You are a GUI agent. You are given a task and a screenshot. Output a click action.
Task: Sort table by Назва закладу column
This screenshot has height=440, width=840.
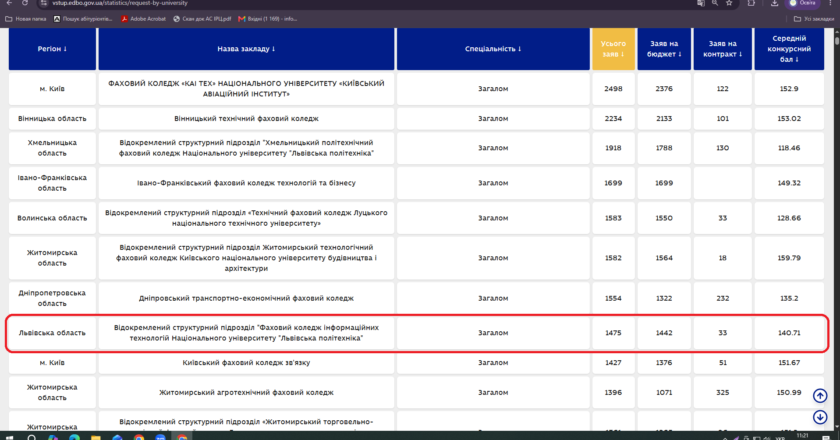pos(246,49)
